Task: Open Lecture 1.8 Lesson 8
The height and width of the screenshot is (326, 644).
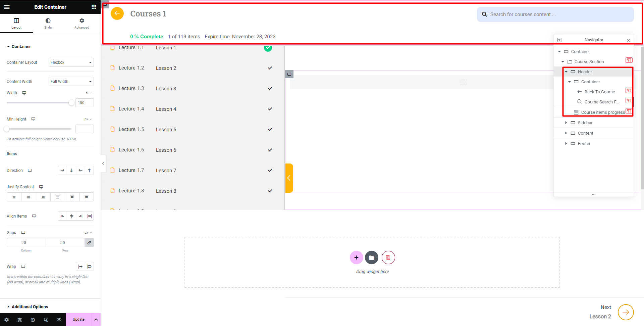Action: click(192, 191)
